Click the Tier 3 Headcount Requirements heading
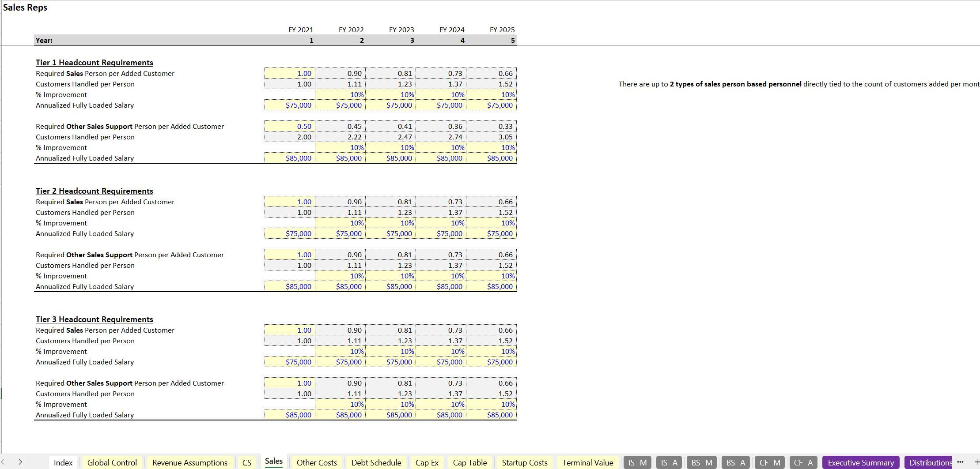Screen dimensions: 980x469 tap(95, 319)
